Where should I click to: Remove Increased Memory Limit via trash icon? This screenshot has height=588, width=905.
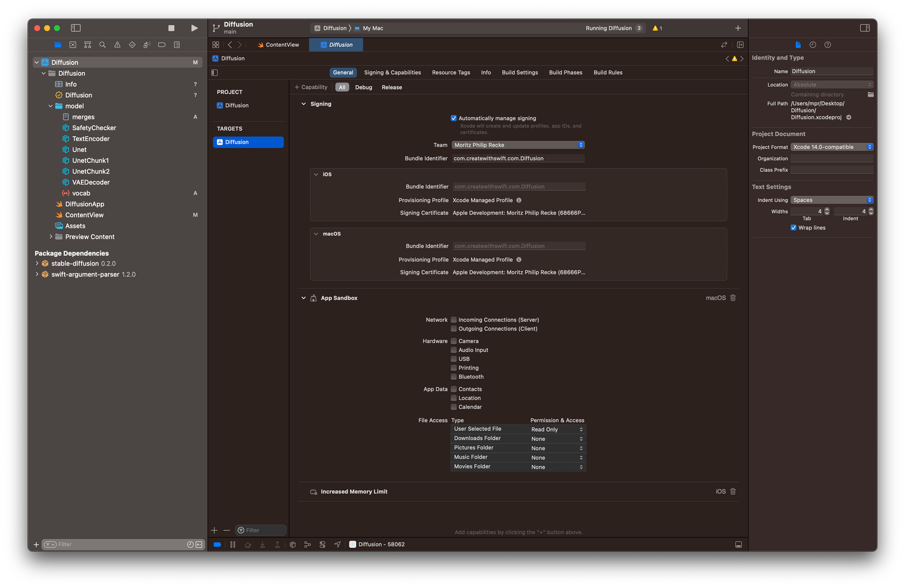click(x=733, y=491)
